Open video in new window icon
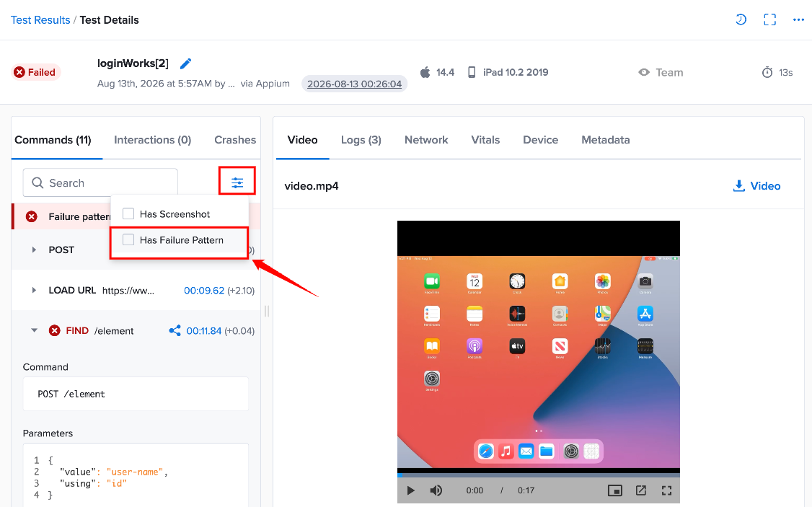Image resolution: width=812 pixels, height=507 pixels. coord(641,490)
